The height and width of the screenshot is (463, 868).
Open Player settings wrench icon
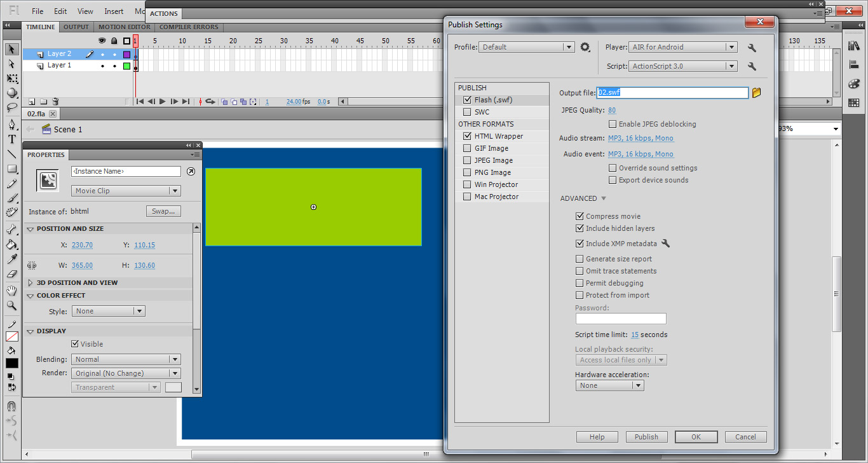click(x=752, y=48)
